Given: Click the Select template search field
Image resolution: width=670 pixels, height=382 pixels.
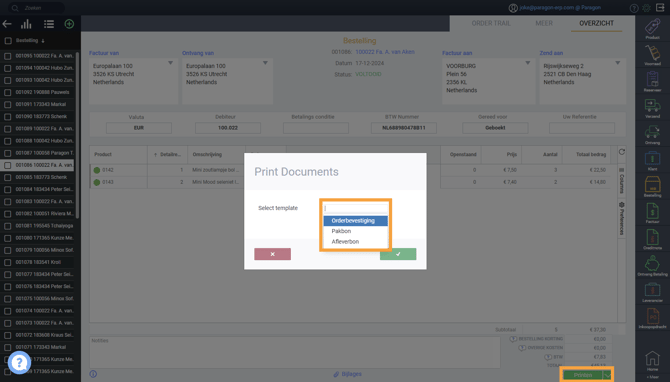Looking at the screenshot, I should click(356, 209).
